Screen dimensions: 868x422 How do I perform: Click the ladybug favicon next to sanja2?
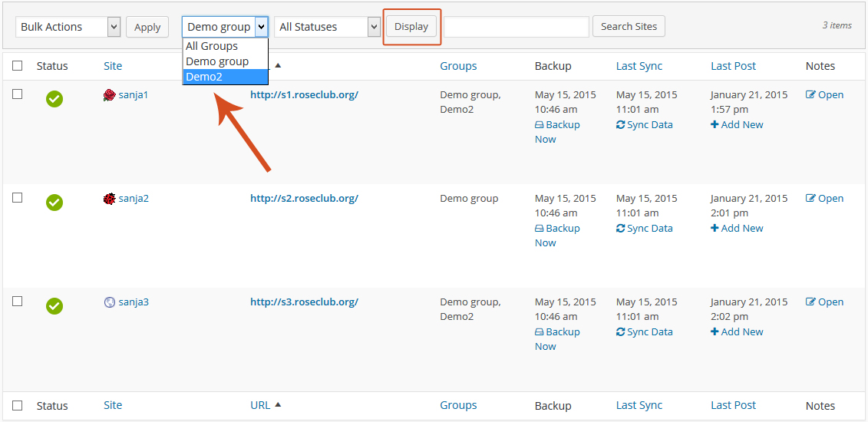[109, 199]
